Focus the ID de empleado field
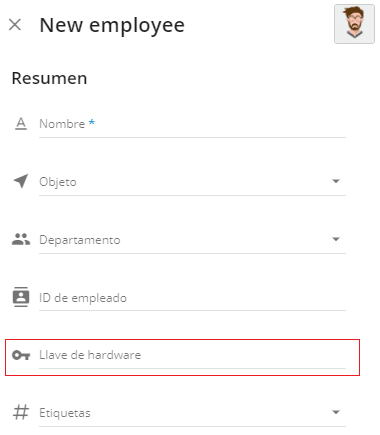 tap(192, 298)
